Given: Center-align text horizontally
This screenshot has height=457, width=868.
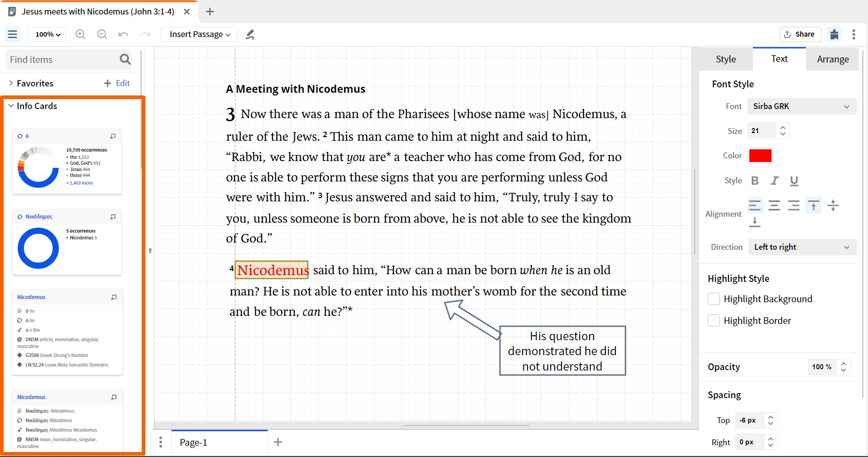Looking at the screenshot, I should 774,206.
